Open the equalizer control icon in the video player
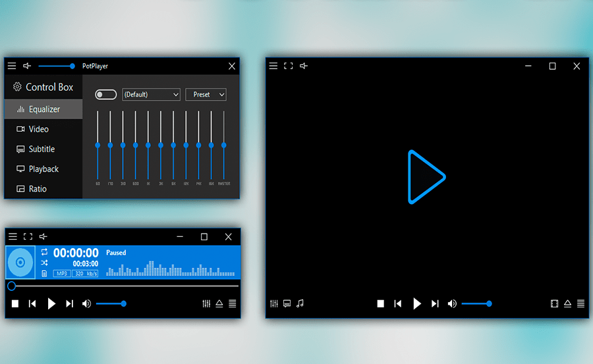Viewport: 593px width, 364px height. [274, 303]
